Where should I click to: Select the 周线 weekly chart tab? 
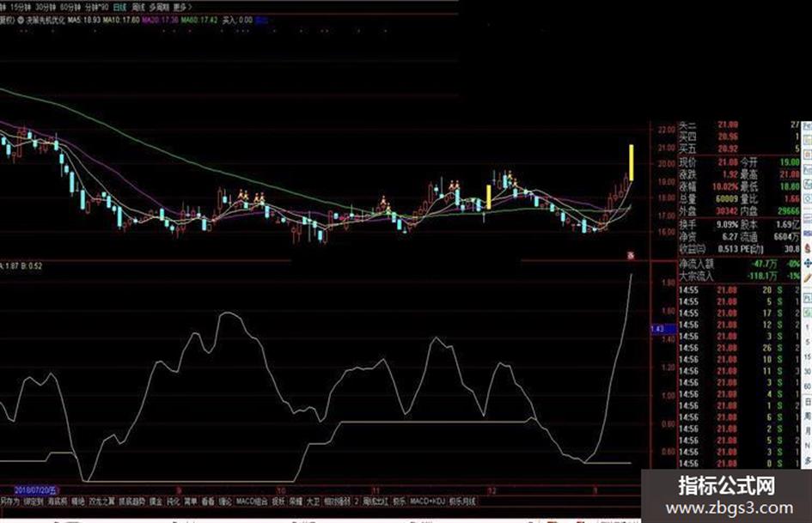click(137, 7)
